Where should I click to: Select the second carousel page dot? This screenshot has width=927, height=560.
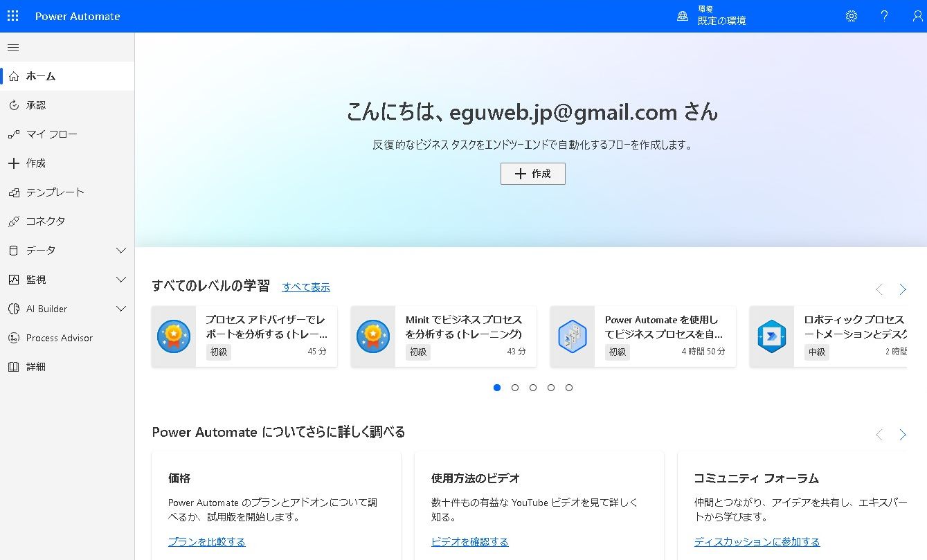click(x=515, y=388)
